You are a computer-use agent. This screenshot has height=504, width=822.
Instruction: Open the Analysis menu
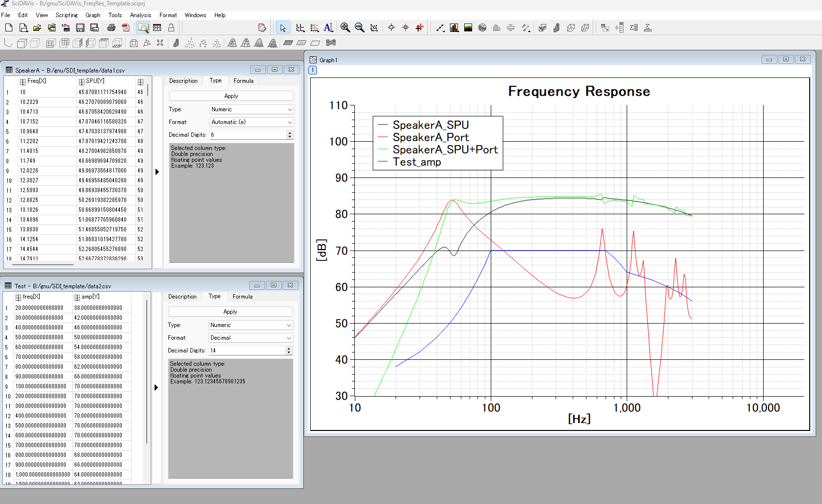(140, 15)
